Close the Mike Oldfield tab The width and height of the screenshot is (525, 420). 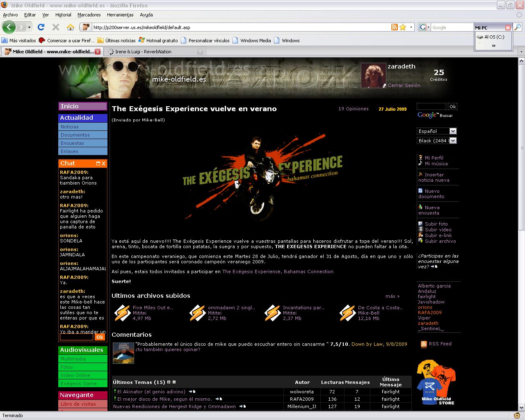point(98,52)
